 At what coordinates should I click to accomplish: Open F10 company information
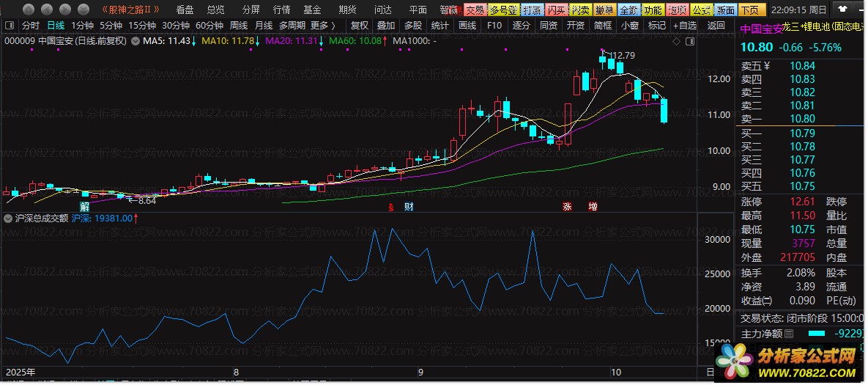click(x=494, y=26)
